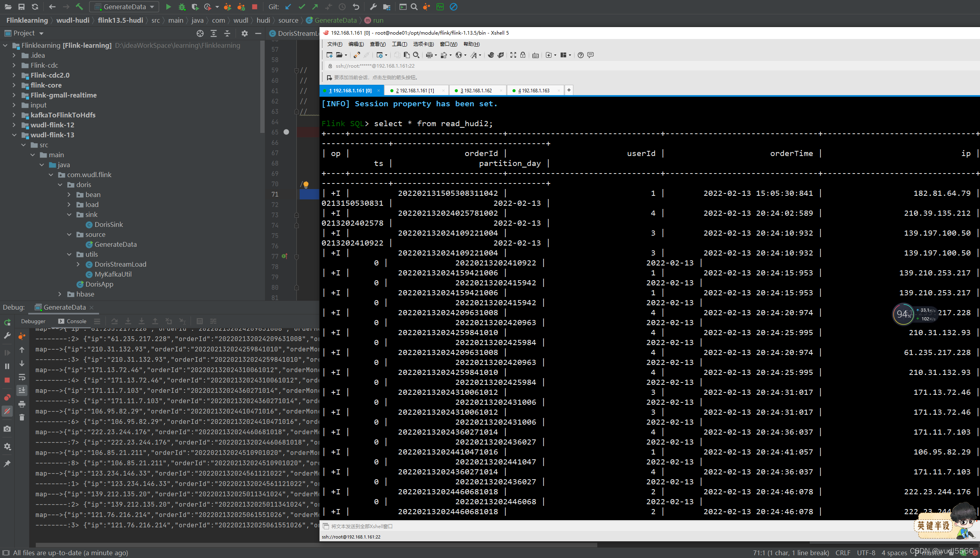Select MyKafkaUtil in project tree
Screen dimensions: 980x558
(113, 274)
